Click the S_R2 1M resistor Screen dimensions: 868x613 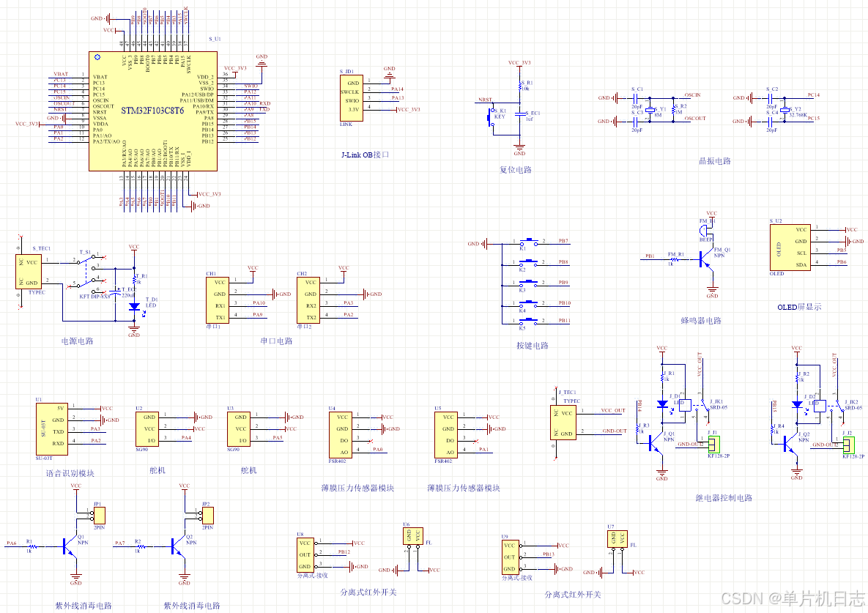(x=674, y=110)
